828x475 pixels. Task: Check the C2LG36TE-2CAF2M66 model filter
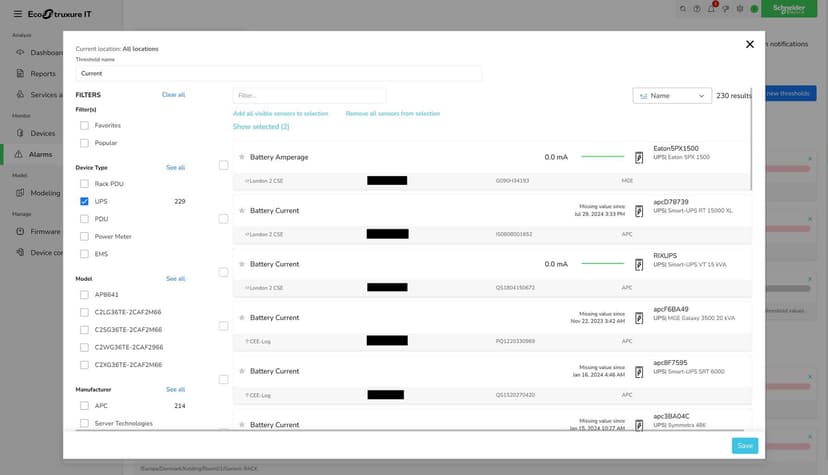pyautogui.click(x=84, y=312)
